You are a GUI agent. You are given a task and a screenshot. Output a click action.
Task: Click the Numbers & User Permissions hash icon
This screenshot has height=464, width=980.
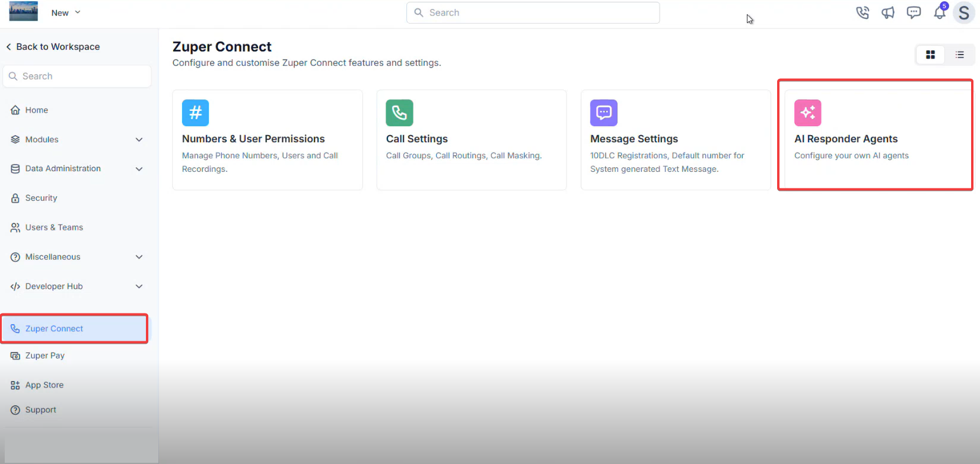[x=195, y=113]
